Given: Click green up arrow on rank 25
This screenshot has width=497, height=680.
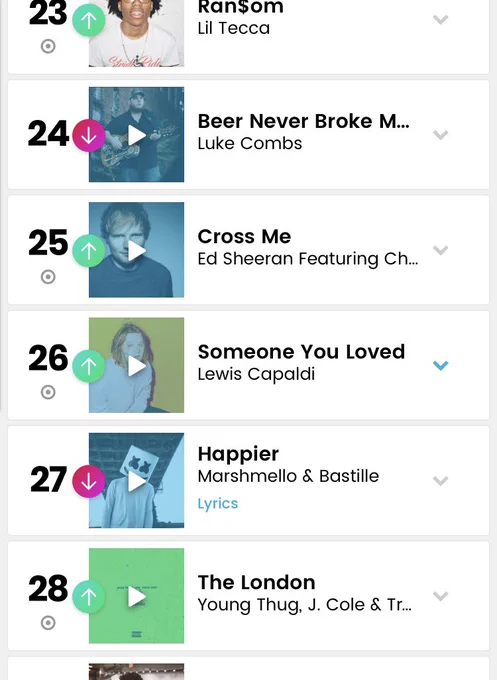Looking at the screenshot, I should click(x=89, y=251).
